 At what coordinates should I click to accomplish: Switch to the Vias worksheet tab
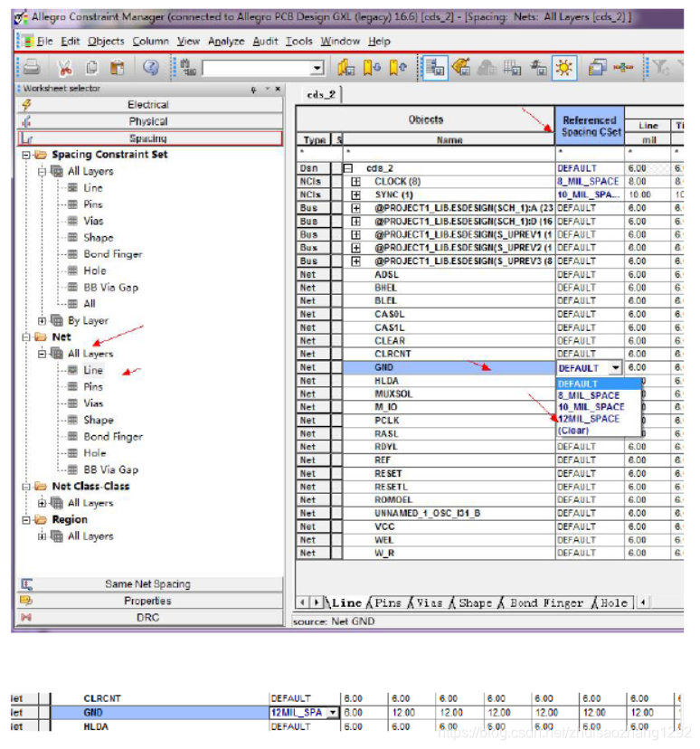tap(429, 602)
